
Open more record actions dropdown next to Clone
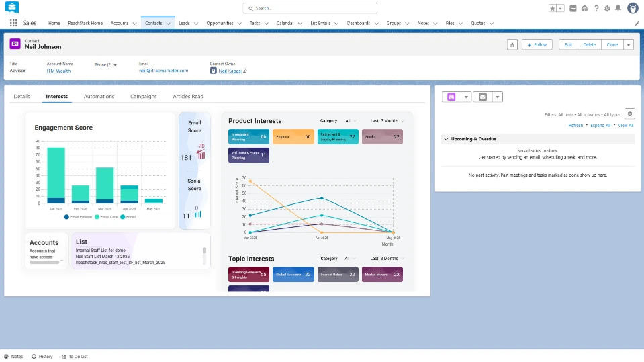(629, 45)
